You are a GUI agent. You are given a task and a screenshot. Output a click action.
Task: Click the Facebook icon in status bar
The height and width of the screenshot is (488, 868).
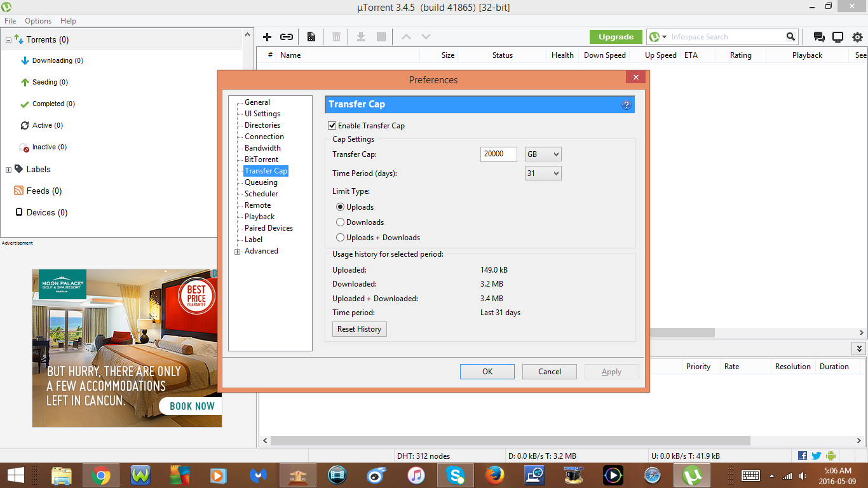(803, 456)
